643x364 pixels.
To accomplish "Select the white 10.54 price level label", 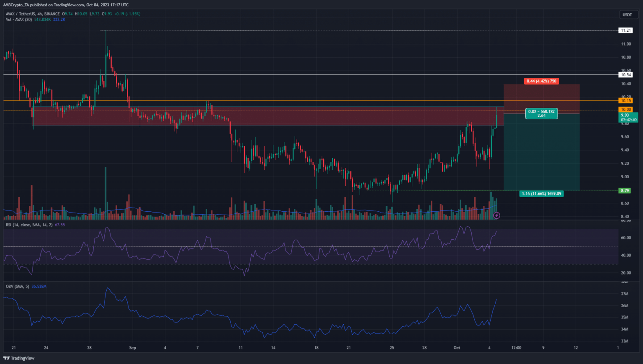I will coord(626,75).
